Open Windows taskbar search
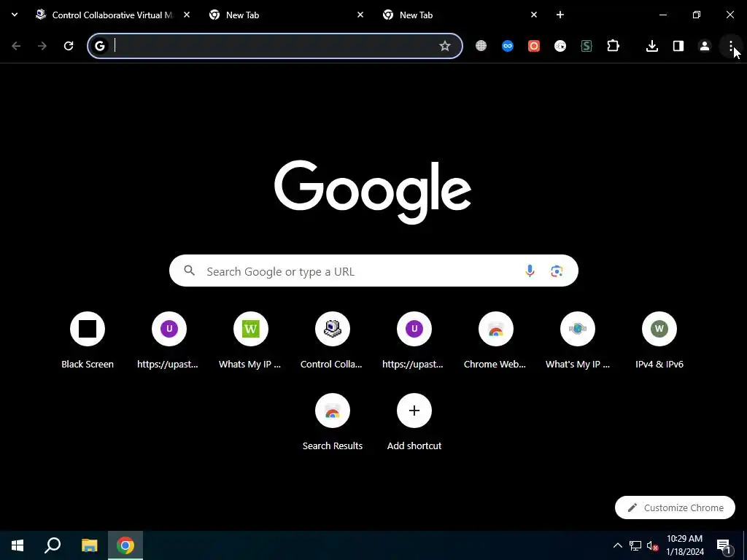Image resolution: width=747 pixels, height=560 pixels. (x=53, y=545)
